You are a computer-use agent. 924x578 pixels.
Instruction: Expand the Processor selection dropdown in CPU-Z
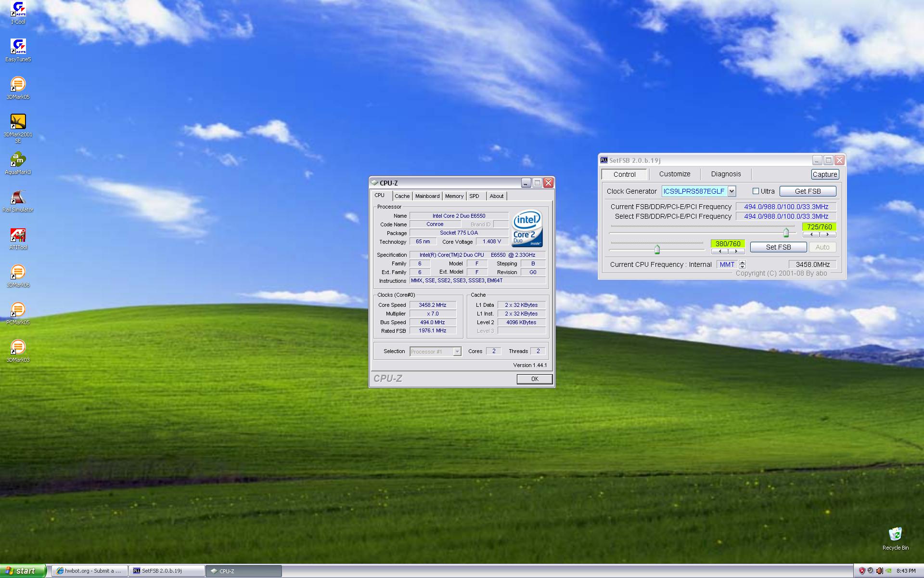click(x=457, y=352)
